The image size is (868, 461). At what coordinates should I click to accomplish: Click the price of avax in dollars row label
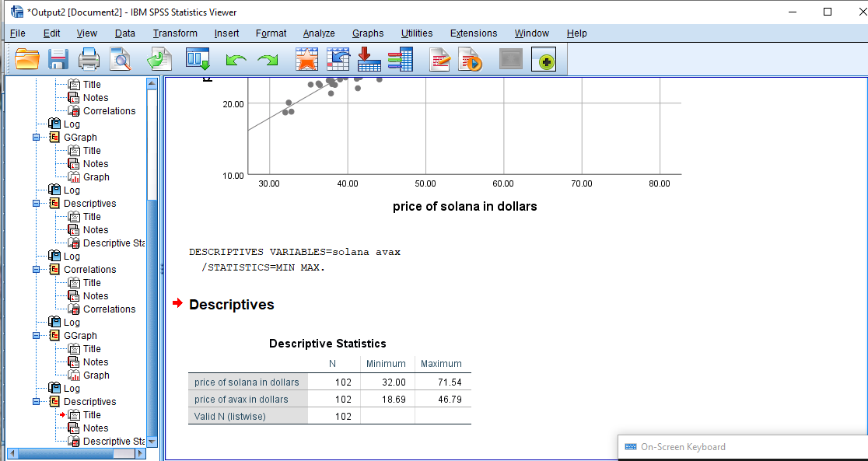[241, 400]
